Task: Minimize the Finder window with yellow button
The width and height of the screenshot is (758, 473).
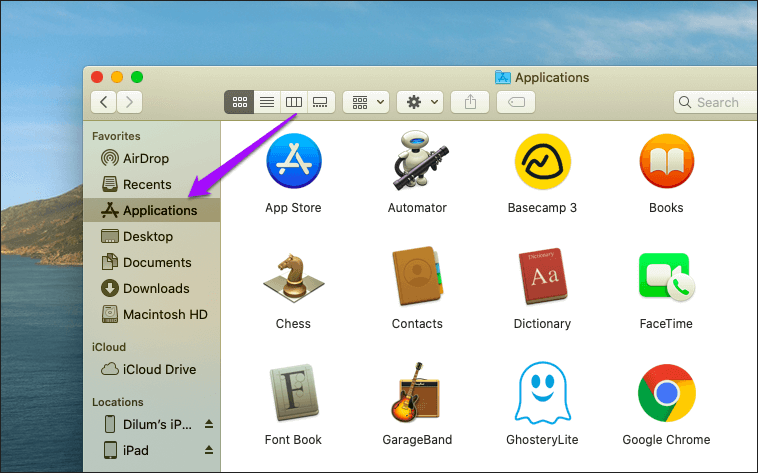Action: [117, 77]
